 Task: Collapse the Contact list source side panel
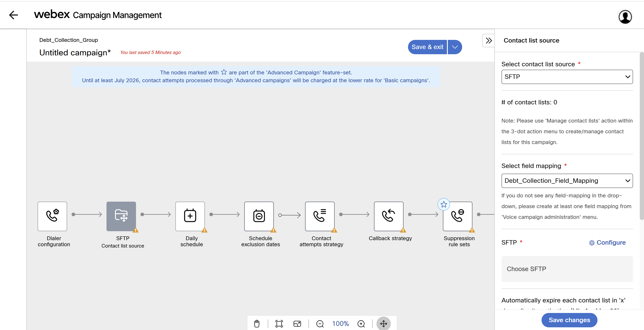[x=489, y=40]
